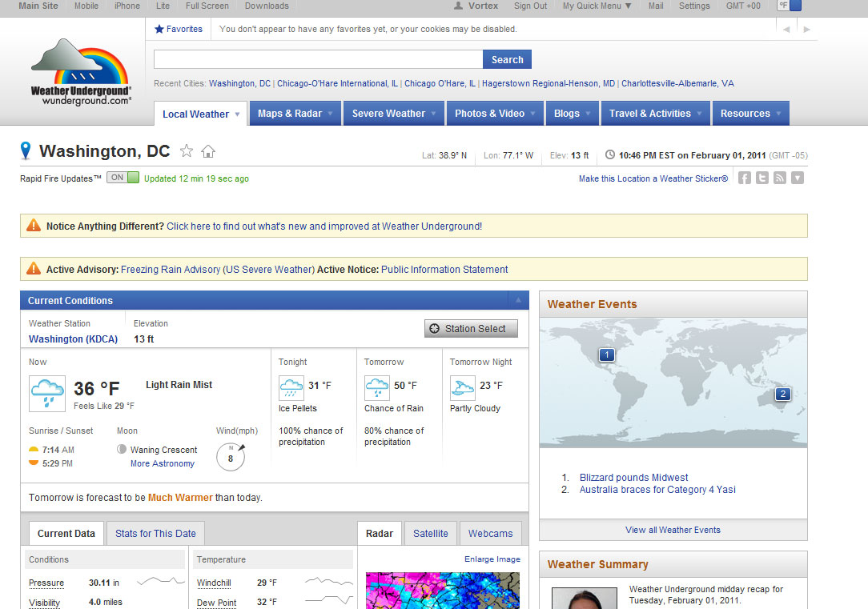This screenshot has width=868, height=609.
Task: Click Sign Out in top bar
Action: click(530, 6)
